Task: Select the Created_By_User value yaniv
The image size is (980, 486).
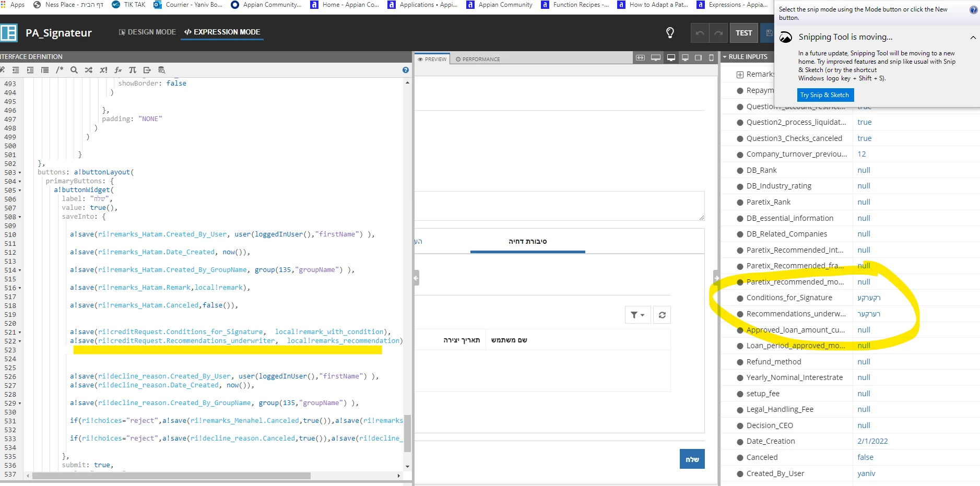Action: coord(866,473)
